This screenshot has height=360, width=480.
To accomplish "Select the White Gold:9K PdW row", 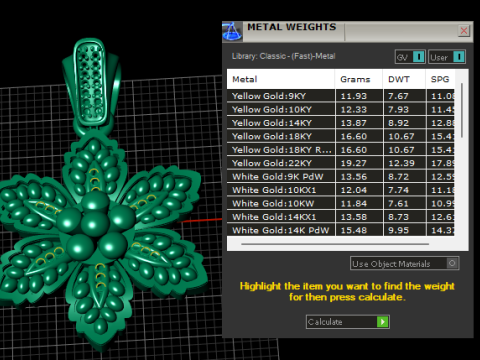I will 341,176.
